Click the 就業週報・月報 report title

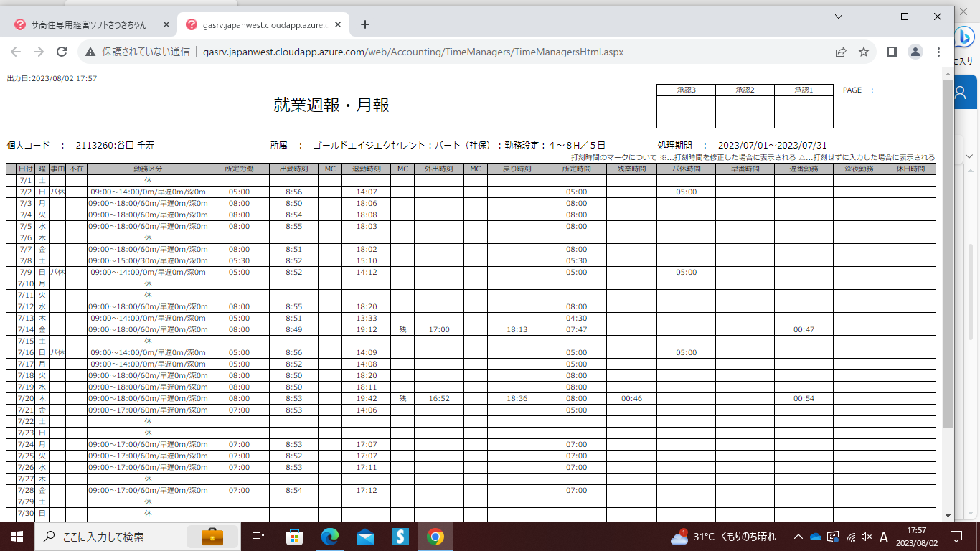(331, 105)
